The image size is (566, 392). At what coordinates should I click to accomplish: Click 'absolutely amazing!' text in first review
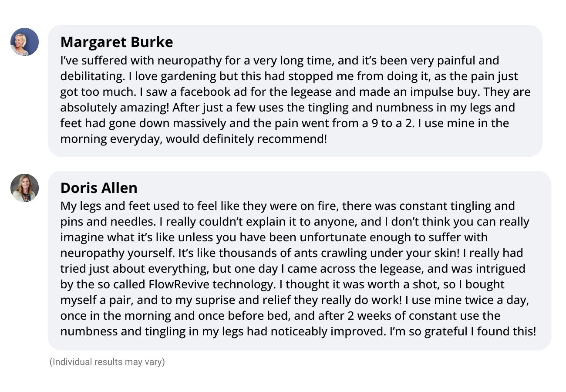[x=115, y=108]
